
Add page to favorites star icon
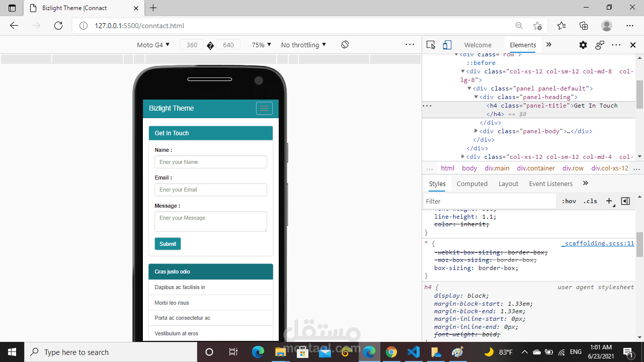coord(538,26)
